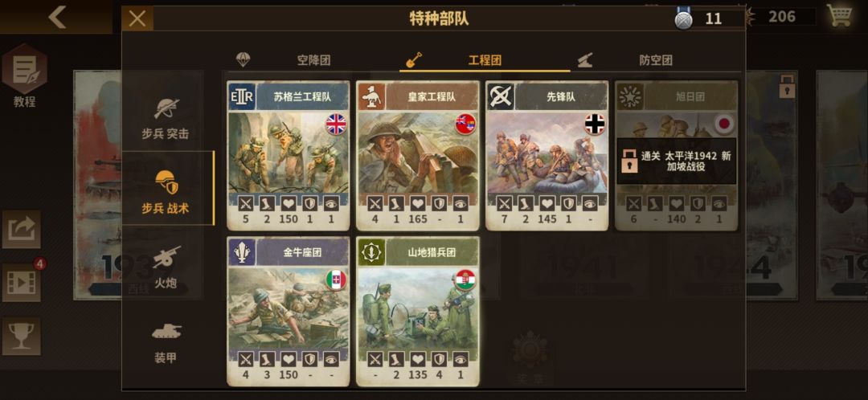
Task: Choose the 苏格兰工程队 unit card
Action: click(289, 156)
